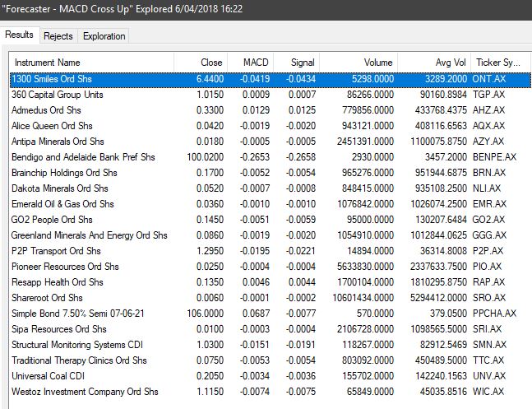Select Dakota Minerals Ord Shs row
Viewport: 532px width, 409px height.
[x=271, y=188]
